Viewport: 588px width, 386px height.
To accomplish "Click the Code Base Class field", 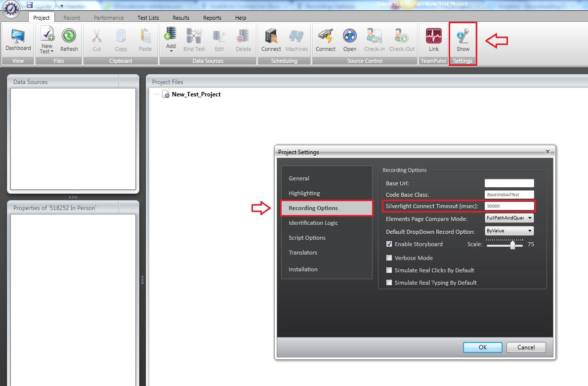I will pyautogui.click(x=509, y=194).
